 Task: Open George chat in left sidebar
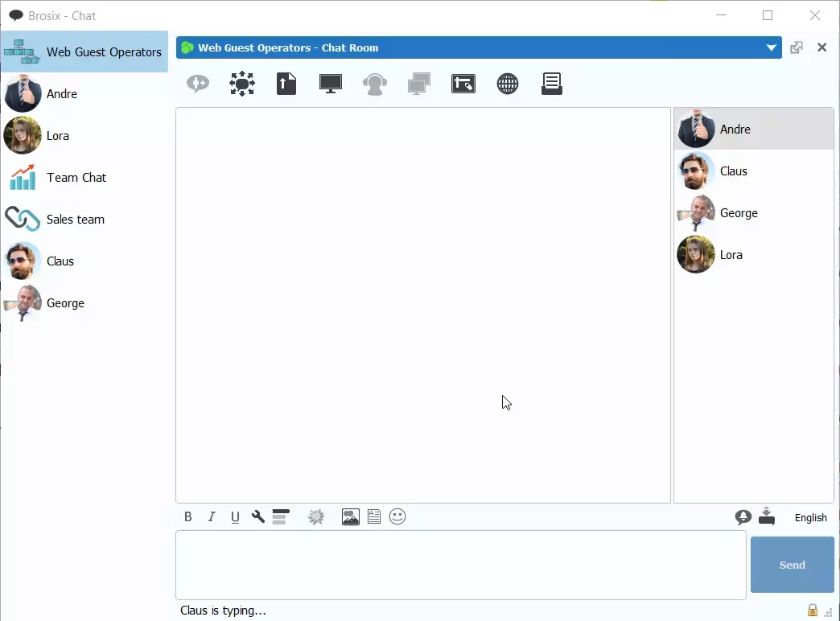tap(84, 302)
